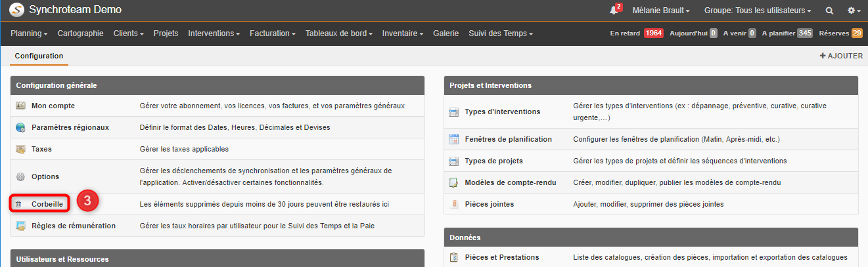Image resolution: width=868 pixels, height=267 pixels.
Task: Click the Options gear icon
Action: pos(20,176)
